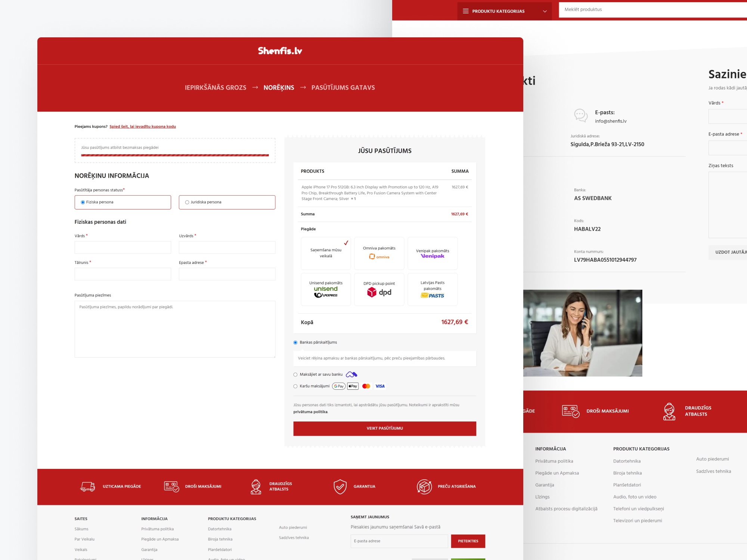The height and width of the screenshot is (560, 747).
Task: Select Latvijas Pasts pakomāts delivery
Action: point(432,289)
